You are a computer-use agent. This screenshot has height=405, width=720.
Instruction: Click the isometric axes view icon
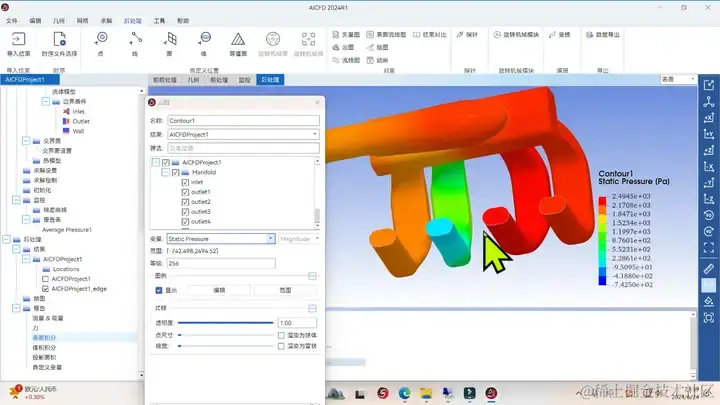[x=709, y=101]
